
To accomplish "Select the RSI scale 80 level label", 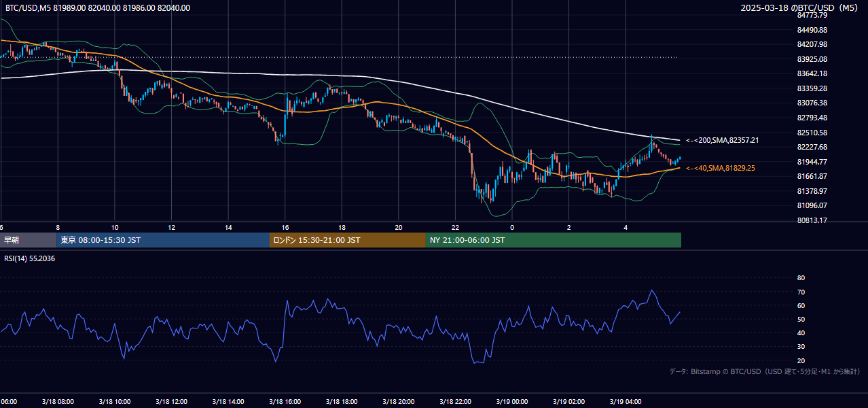I will (801, 278).
